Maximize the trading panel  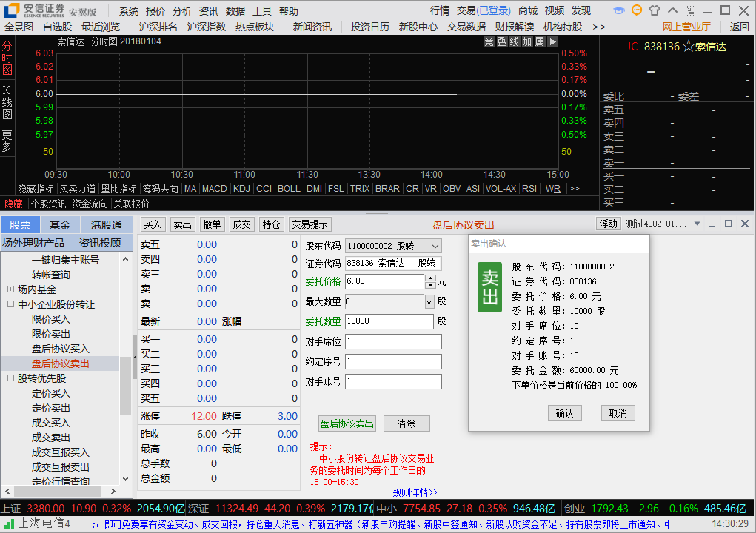tap(729, 224)
